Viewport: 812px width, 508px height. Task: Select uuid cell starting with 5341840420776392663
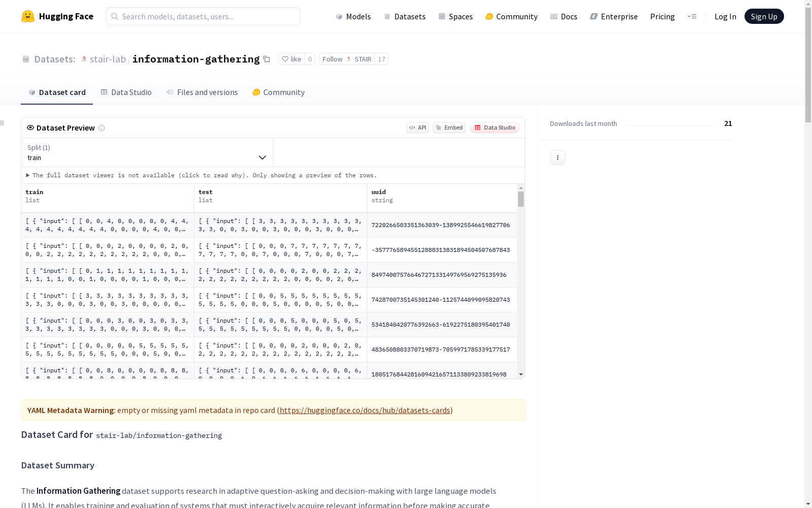[442, 325]
